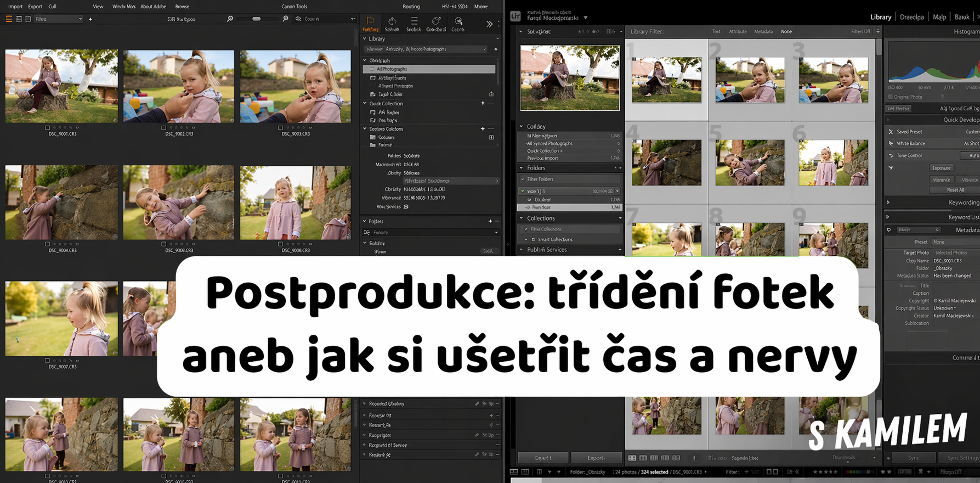Enable the Original Photo checkbox
The width and height of the screenshot is (980, 483).
click(x=891, y=97)
